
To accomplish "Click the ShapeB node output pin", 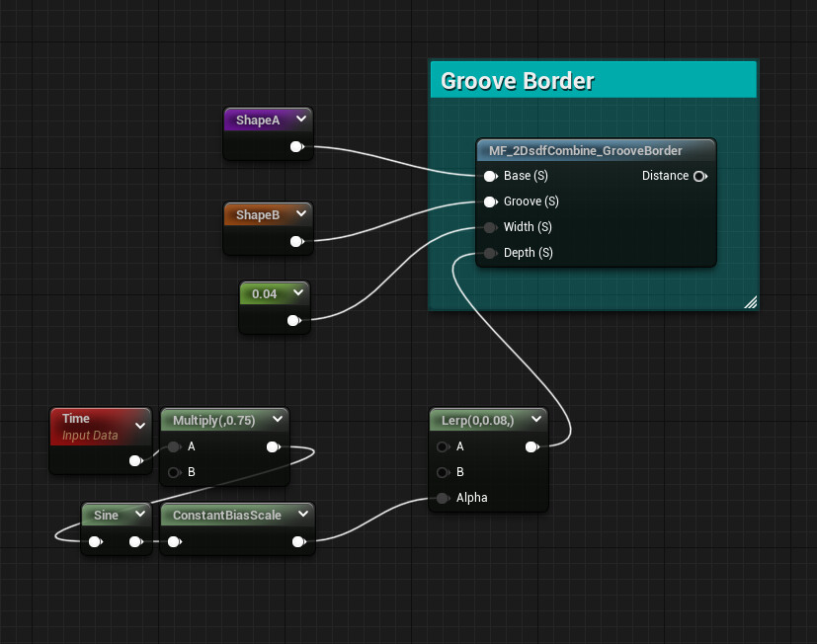I will click(296, 241).
